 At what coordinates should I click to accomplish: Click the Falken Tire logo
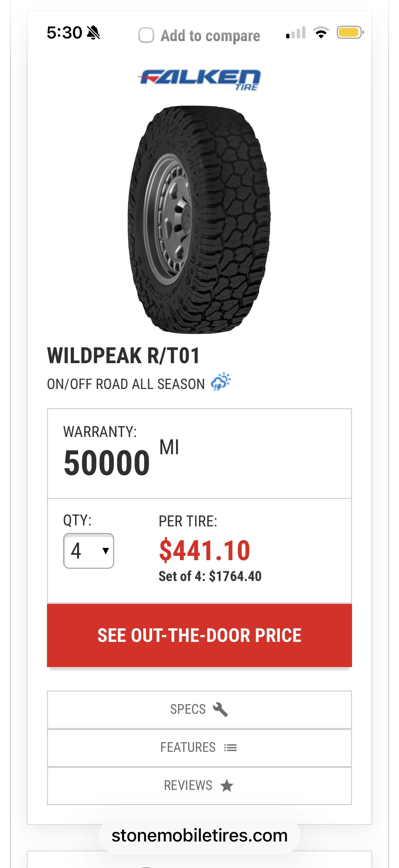pos(199,80)
